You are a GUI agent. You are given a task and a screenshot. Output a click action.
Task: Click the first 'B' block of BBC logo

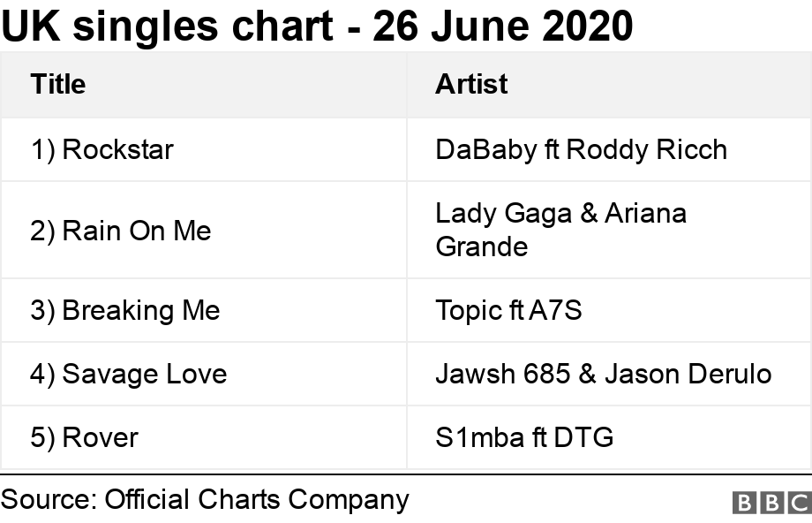coord(746,503)
